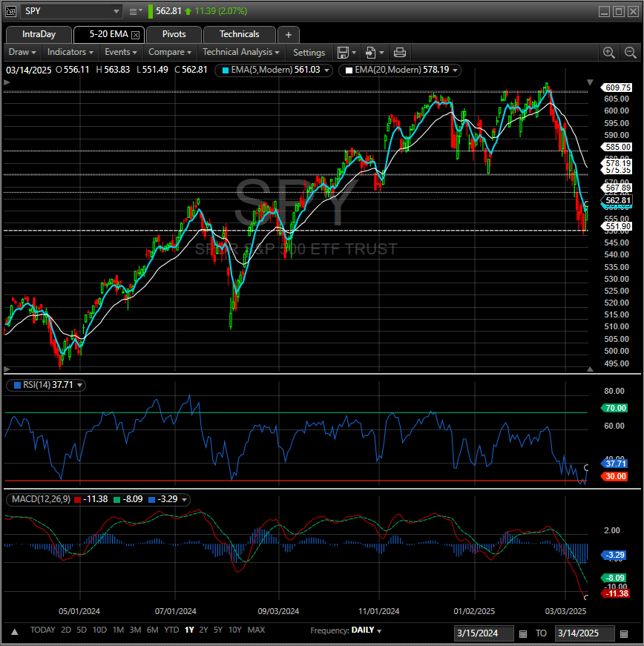Click the SPY symbol input field
The width and height of the screenshot is (644, 646).
(70, 11)
